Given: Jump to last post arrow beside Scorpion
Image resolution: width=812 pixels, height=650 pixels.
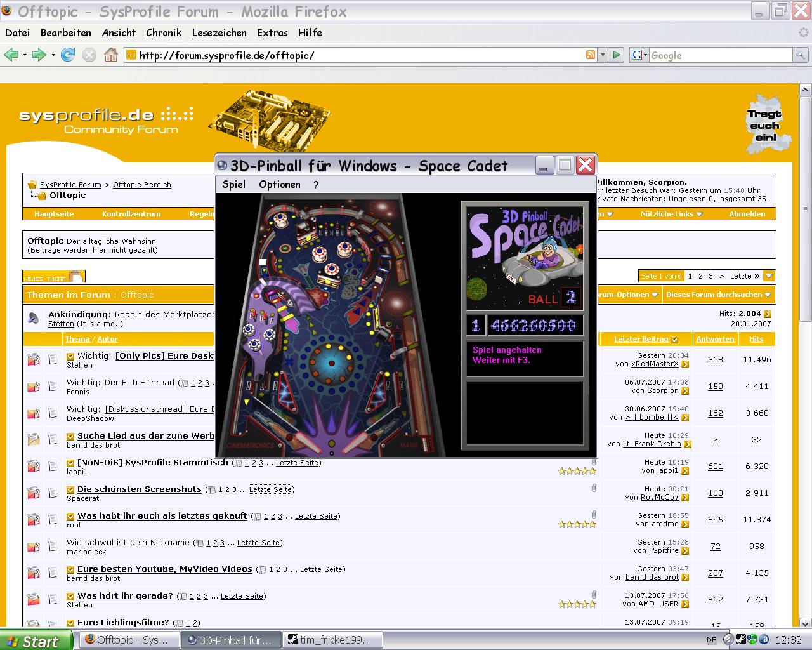Looking at the screenshot, I should point(685,391).
